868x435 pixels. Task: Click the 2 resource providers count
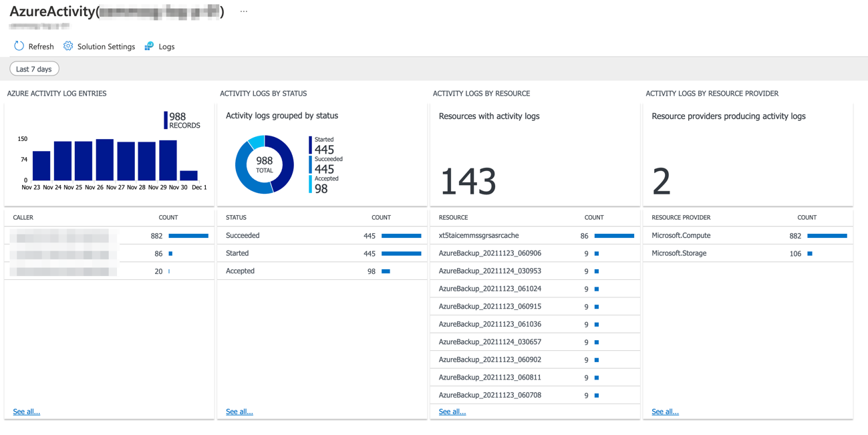662,181
